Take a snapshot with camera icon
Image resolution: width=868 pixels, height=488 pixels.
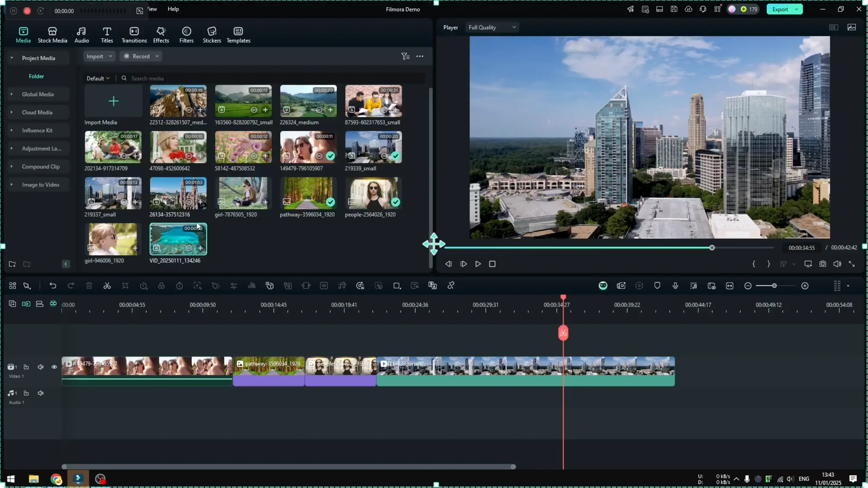pyautogui.click(x=822, y=264)
